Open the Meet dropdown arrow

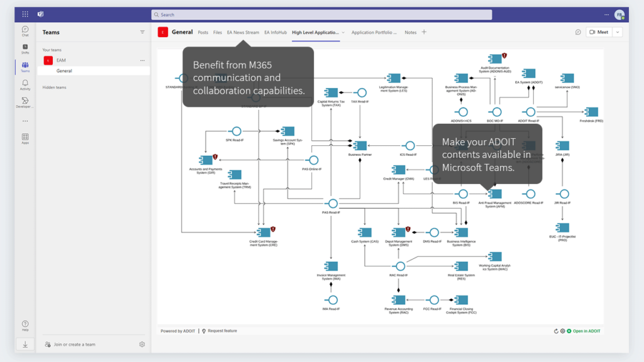tap(619, 31)
